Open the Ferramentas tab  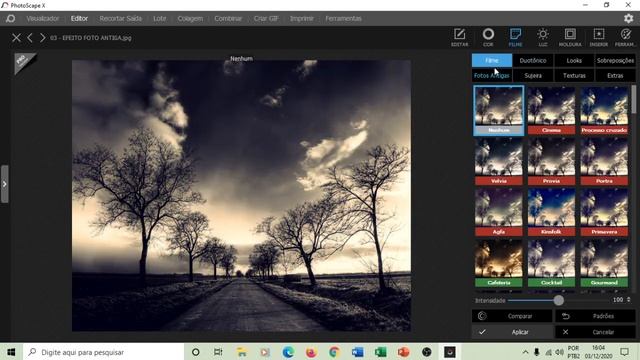coord(343,18)
